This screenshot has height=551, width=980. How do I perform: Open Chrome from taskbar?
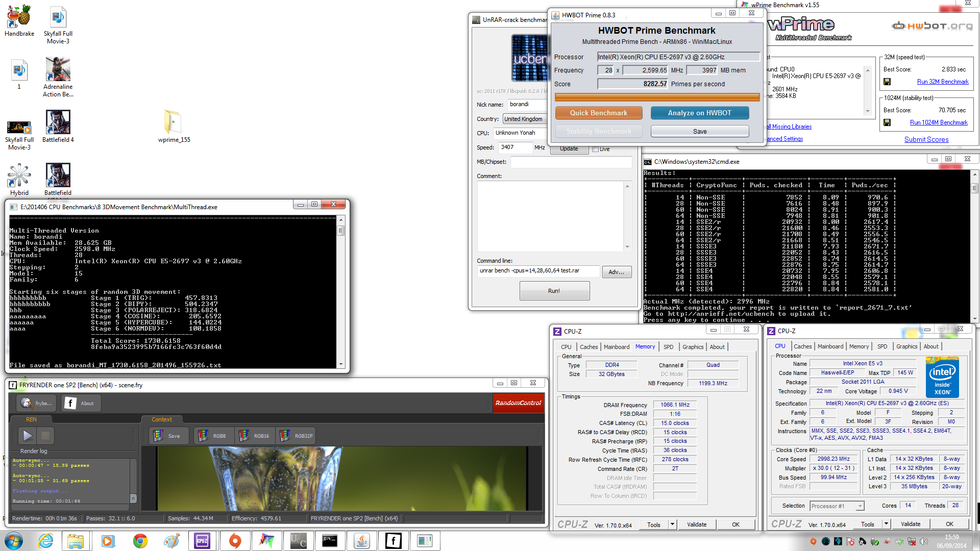pyautogui.click(x=140, y=541)
